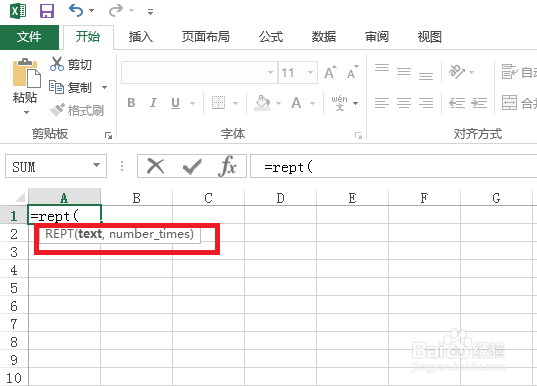This screenshot has width=537, height=386.
Task: Click number_times argument in tooltip
Action: click(x=149, y=234)
